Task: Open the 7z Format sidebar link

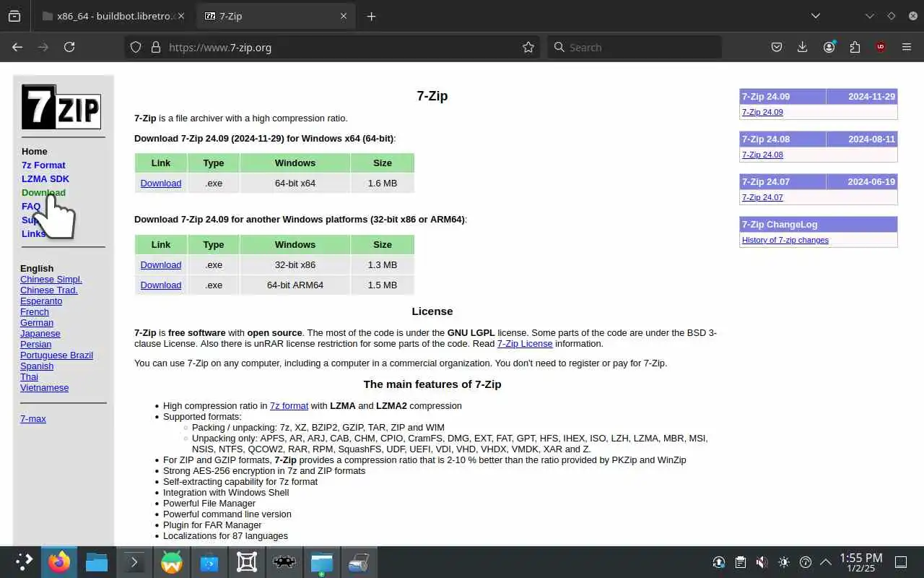Action: 43,165
